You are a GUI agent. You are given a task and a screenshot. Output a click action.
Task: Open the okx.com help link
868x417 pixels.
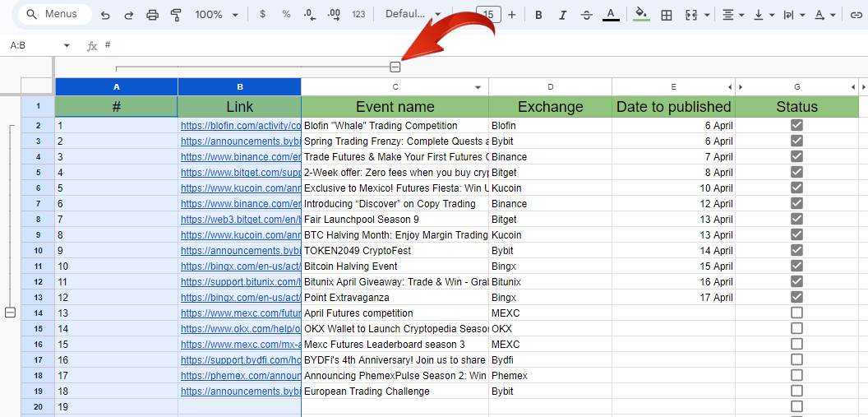pos(241,328)
